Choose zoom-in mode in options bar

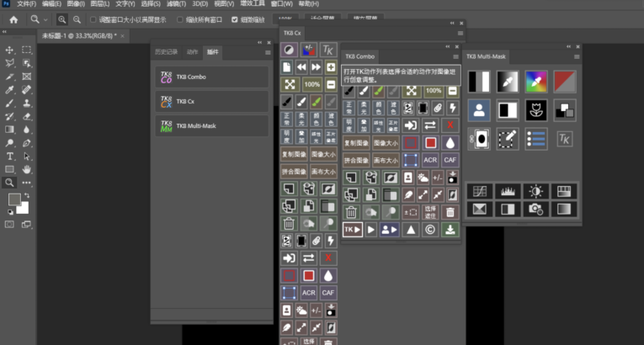coord(62,19)
